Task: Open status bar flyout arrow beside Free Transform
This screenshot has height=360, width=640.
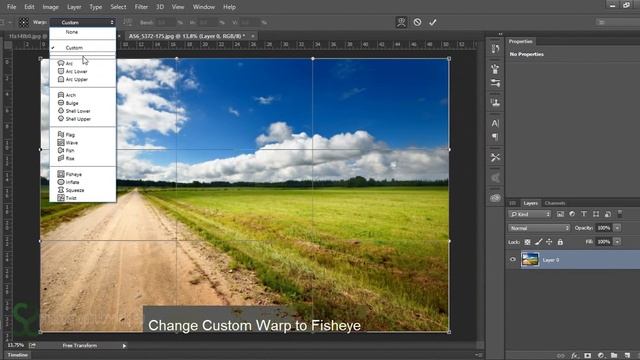Action: point(124,346)
